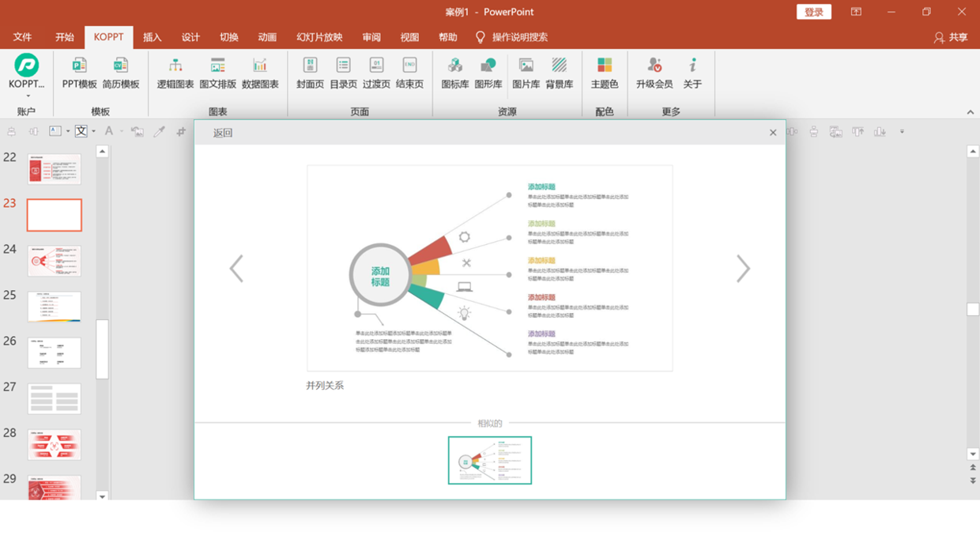Screen dimensions: 980x539
Task: Click the crop/hash toolbar icon
Action: 181,132
